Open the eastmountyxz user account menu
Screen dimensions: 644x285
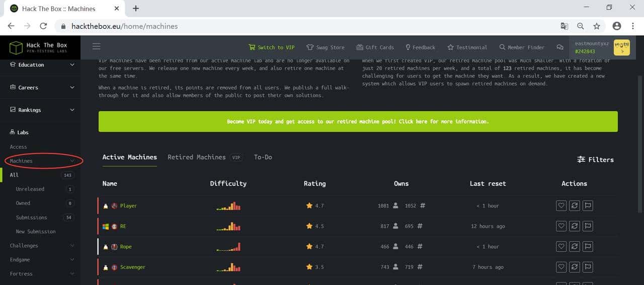[602, 48]
